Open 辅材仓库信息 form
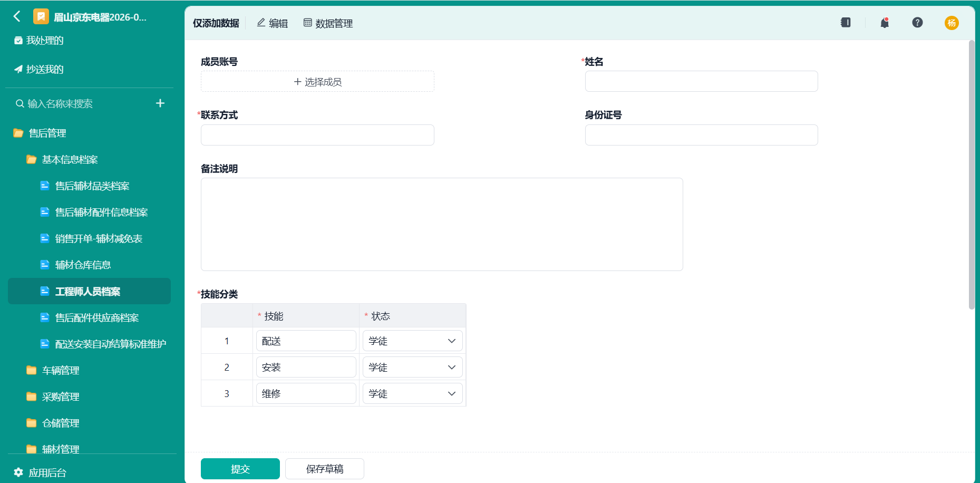The height and width of the screenshot is (483, 980). coord(83,265)
